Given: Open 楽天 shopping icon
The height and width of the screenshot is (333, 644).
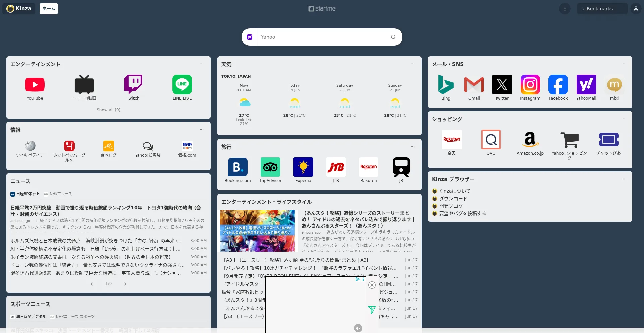Looking at the screenshot, I should (x=452, y=140).
